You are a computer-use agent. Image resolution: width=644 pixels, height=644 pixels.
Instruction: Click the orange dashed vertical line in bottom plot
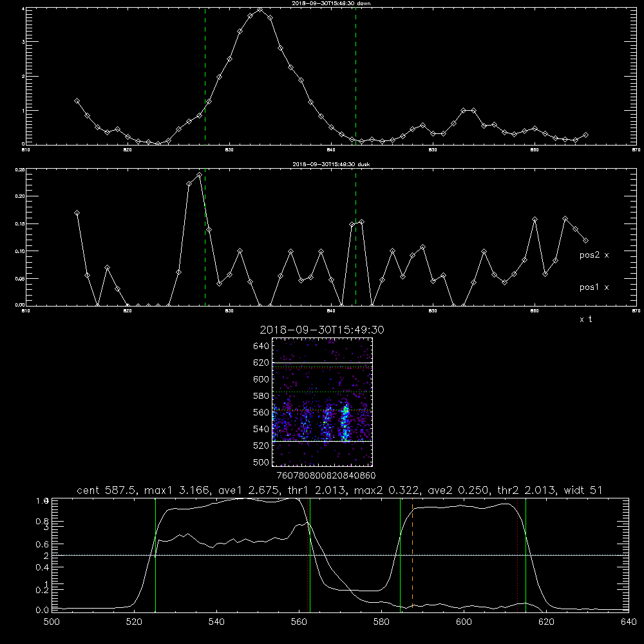pyautogui.click(x=412, y=555)
